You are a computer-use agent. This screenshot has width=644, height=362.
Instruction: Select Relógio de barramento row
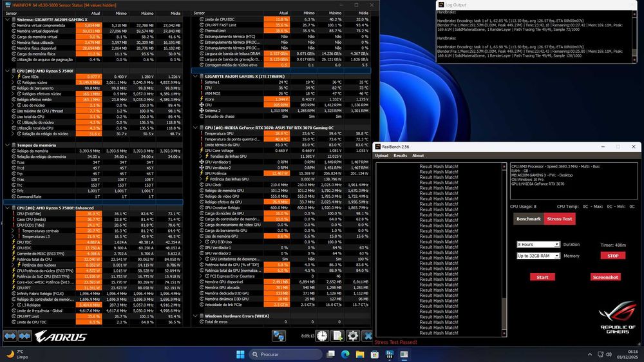[93, 88]
